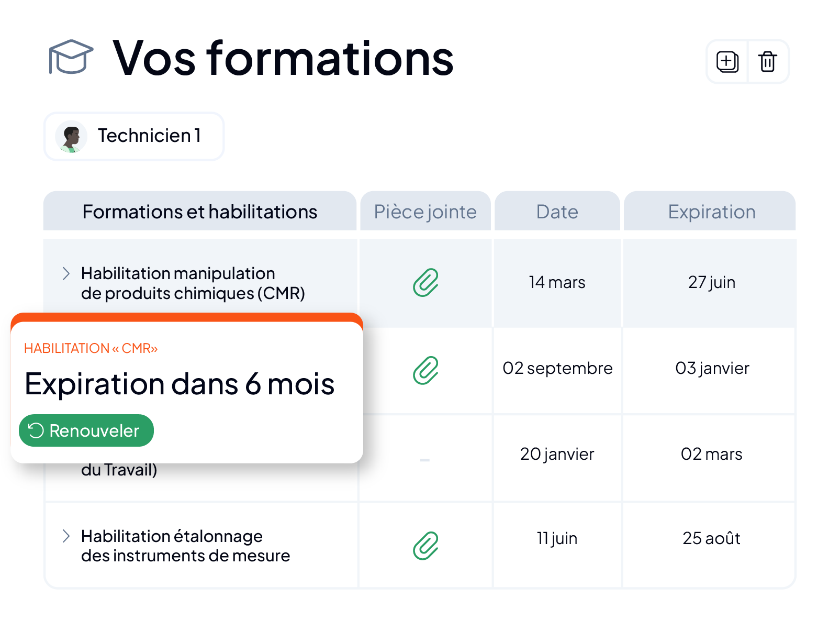Sort by the Pièce jointe column header
The height and width of the screenshot is (620, 840).
tap(425, 211)
